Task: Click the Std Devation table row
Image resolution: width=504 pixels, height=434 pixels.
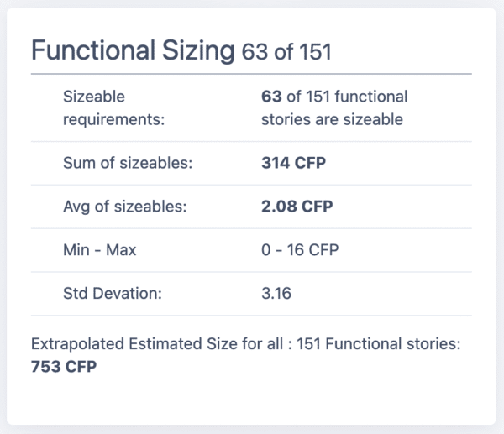Action: tap(251, 294)
